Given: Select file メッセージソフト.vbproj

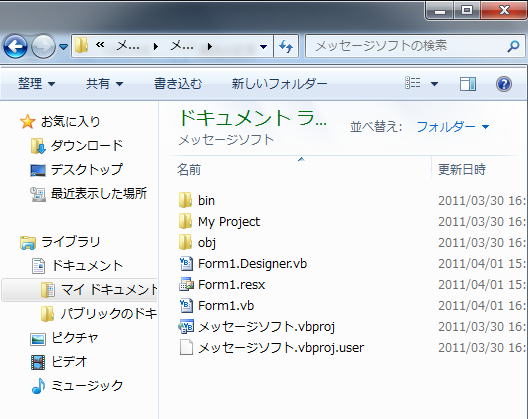Looking at the screenshot, I should point(266,327).
